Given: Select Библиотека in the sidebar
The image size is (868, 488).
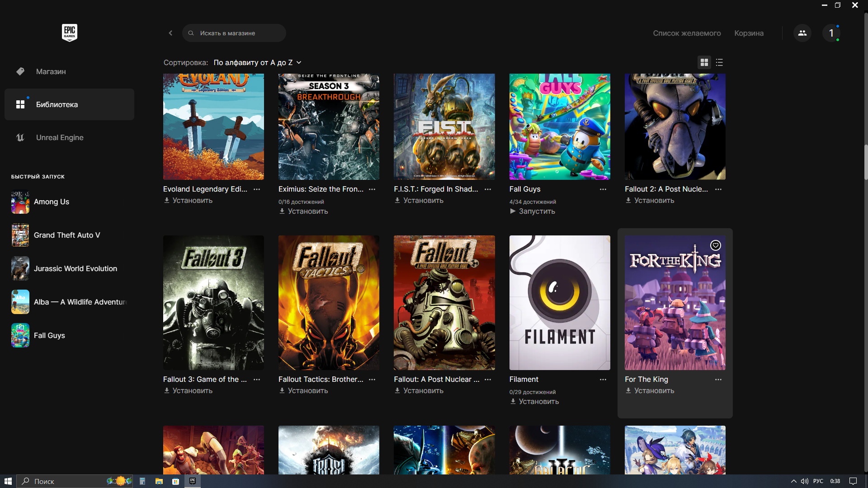Looking at the screenshot, I should (57, 104).
